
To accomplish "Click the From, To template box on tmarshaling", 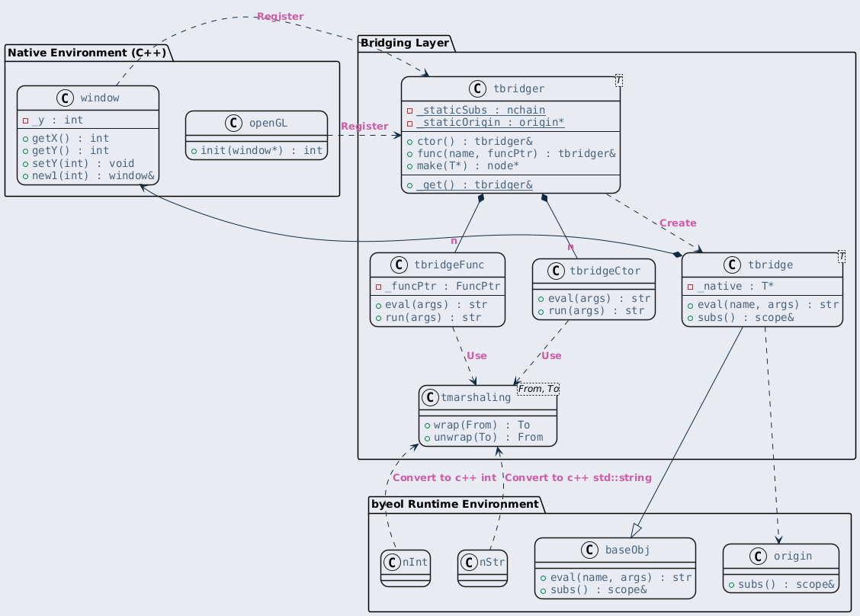I will pyautogui.click(x=538, y=389).
